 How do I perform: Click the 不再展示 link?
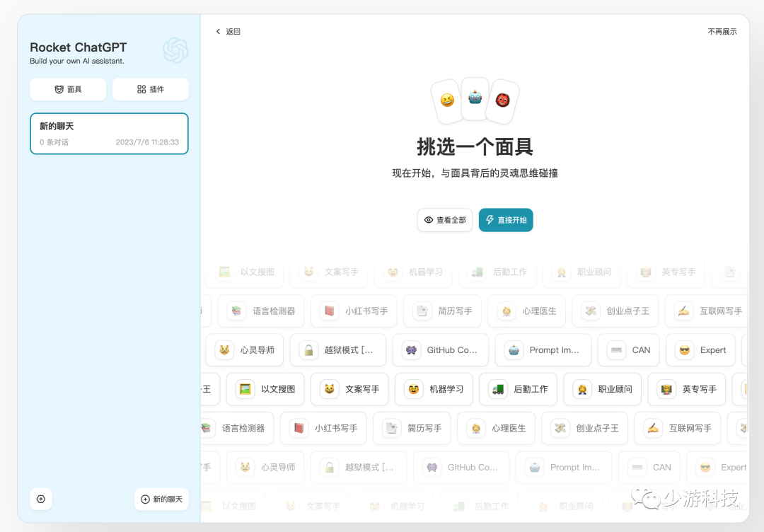[722, 32]
